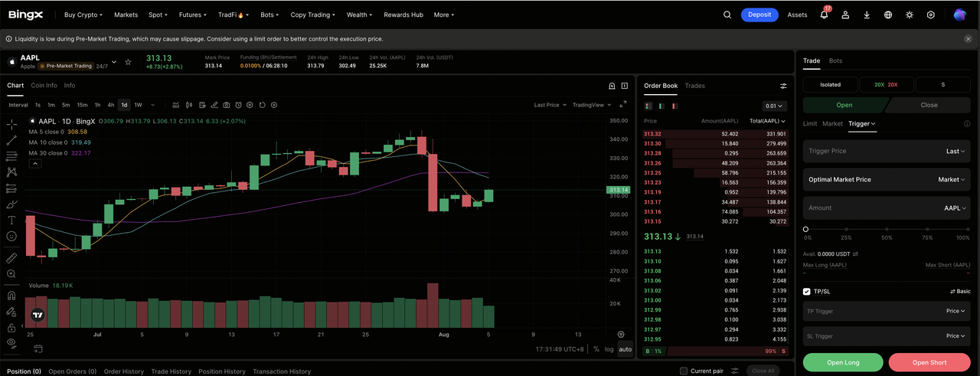The width and height of the screenshot is (980, 376).
Task: Open order book 0.01 precision dropdown
Action: coord(775,106)
